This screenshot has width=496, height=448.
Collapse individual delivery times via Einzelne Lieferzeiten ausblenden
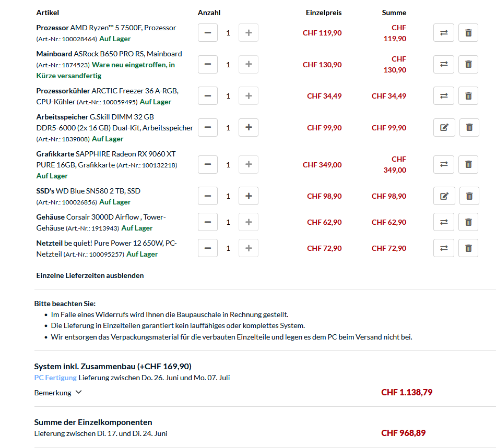[x=90, y=275]
